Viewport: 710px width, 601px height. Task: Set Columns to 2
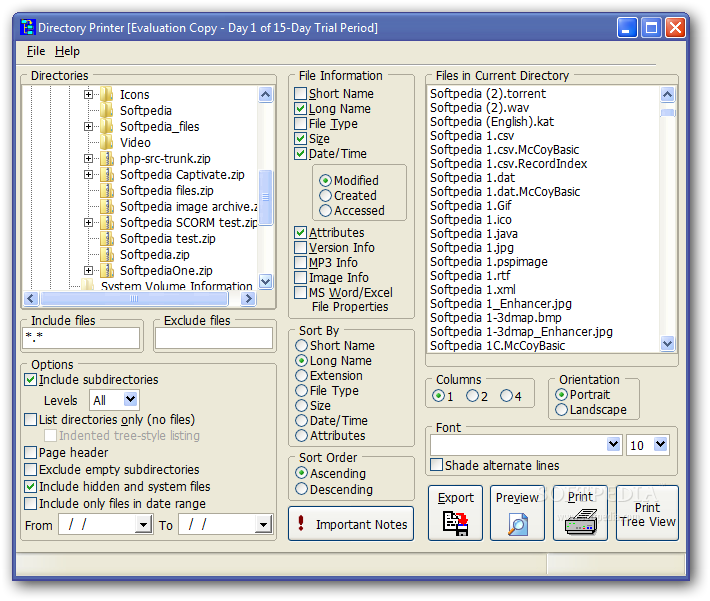click(472, 396)
